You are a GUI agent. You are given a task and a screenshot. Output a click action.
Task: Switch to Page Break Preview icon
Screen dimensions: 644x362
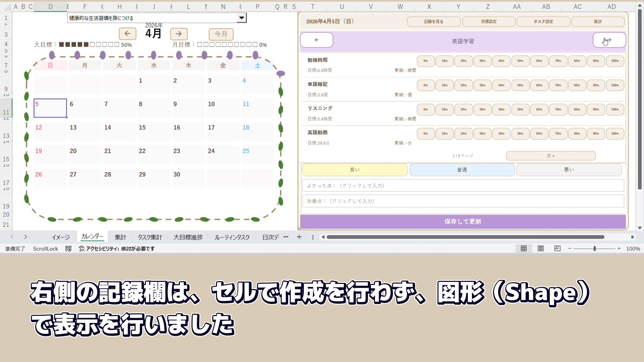tap(557, 248)
